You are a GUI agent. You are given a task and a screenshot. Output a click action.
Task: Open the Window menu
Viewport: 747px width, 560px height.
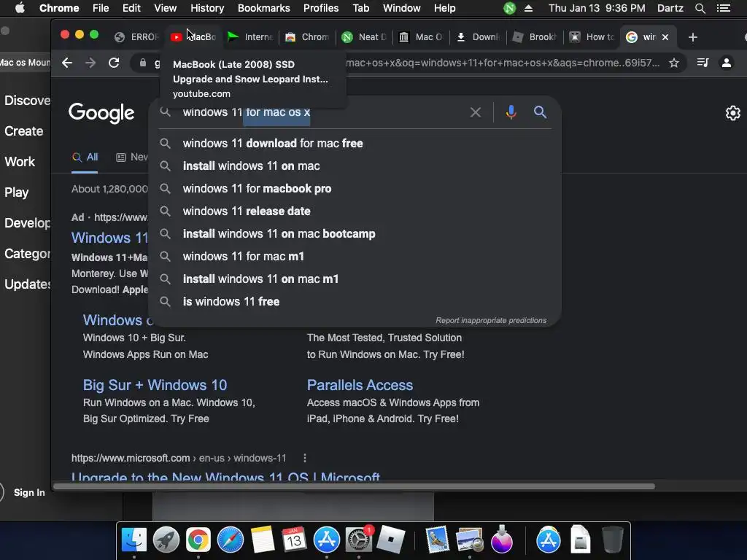(402, 8)
